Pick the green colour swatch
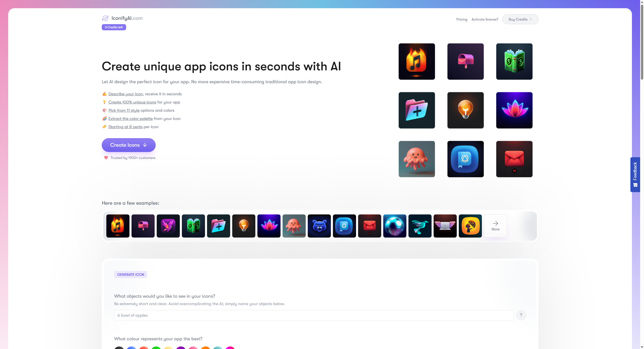Screen dimensions: 644x349 [156, 348]
